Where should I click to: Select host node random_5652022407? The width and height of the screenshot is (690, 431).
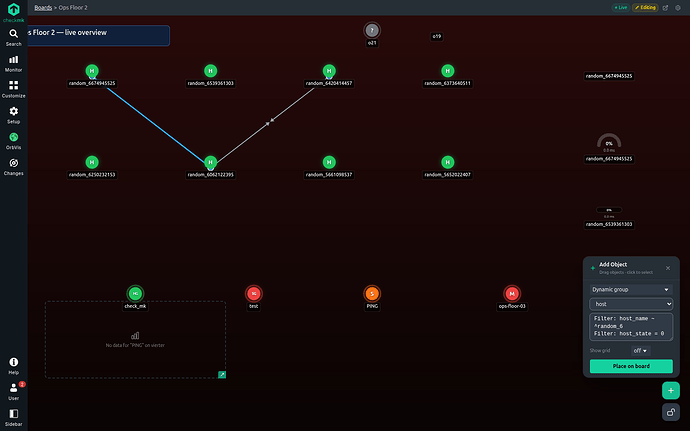pyautogui.click(x=448, y=162)
